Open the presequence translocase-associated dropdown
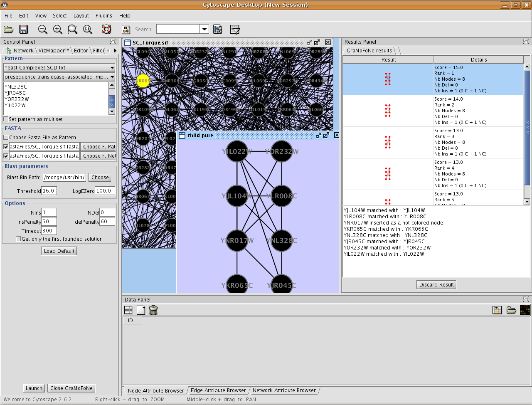The image size is (532, 405). (59, 77)
